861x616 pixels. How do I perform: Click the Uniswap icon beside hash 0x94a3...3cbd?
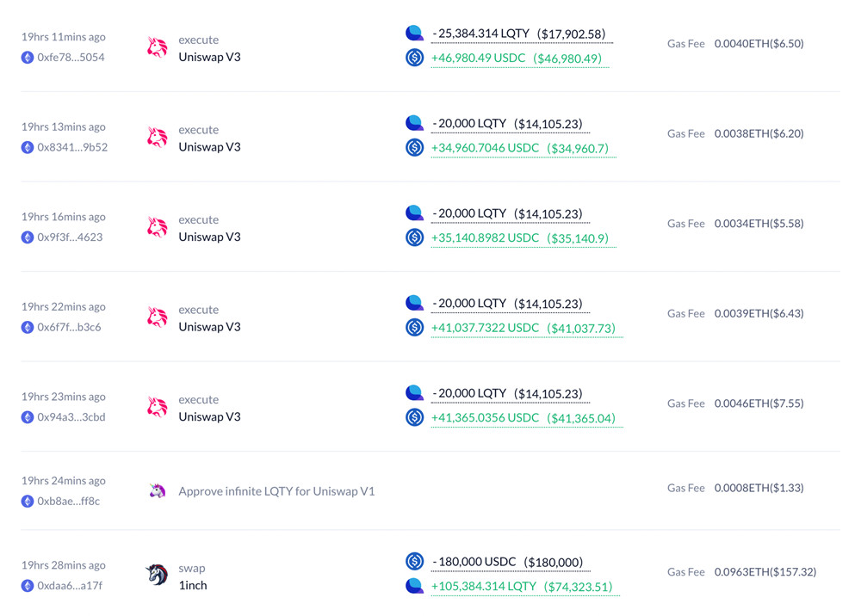157,407
